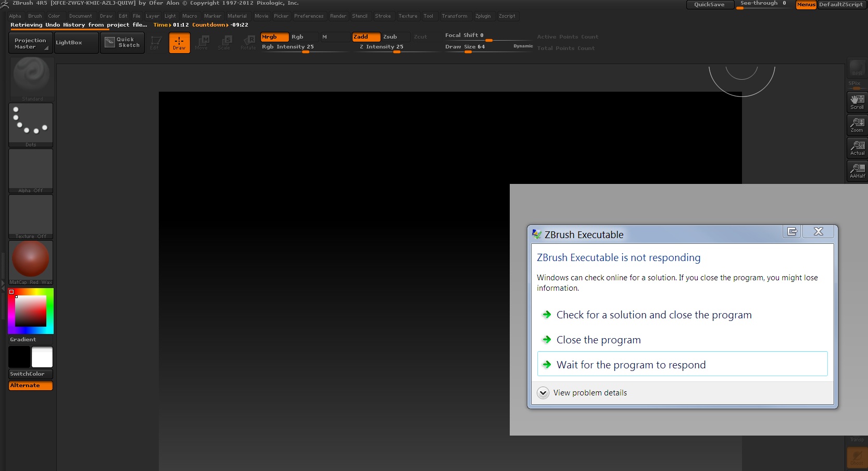Activate the Scroll canvas tool
The image size is (868, 471).
857,102
